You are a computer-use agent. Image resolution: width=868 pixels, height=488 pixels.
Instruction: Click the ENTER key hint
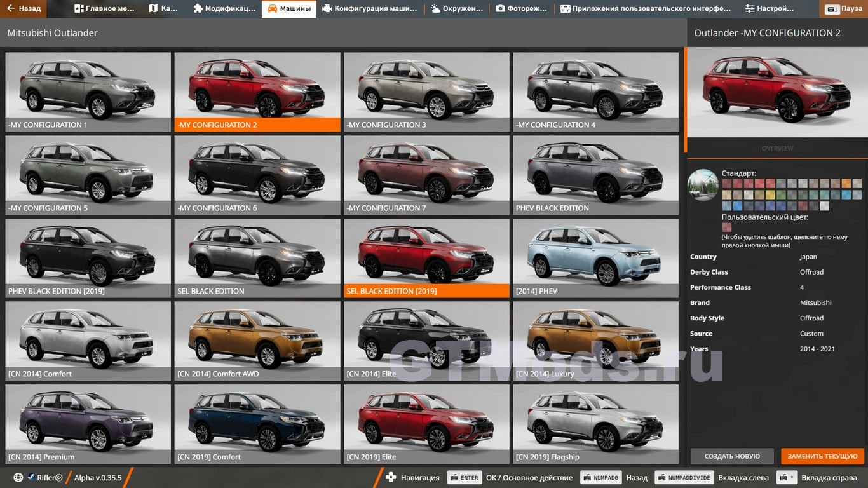(x=465, y=478)
